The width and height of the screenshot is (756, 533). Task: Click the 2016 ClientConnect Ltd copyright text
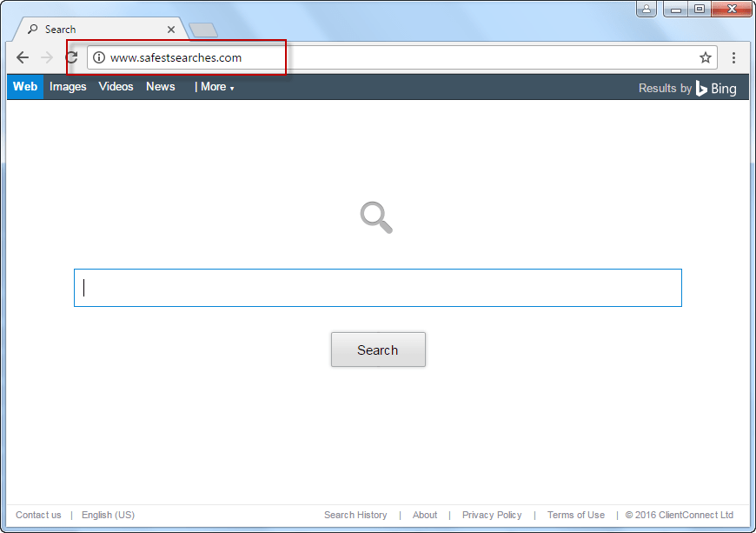click(x=680, y=515)
